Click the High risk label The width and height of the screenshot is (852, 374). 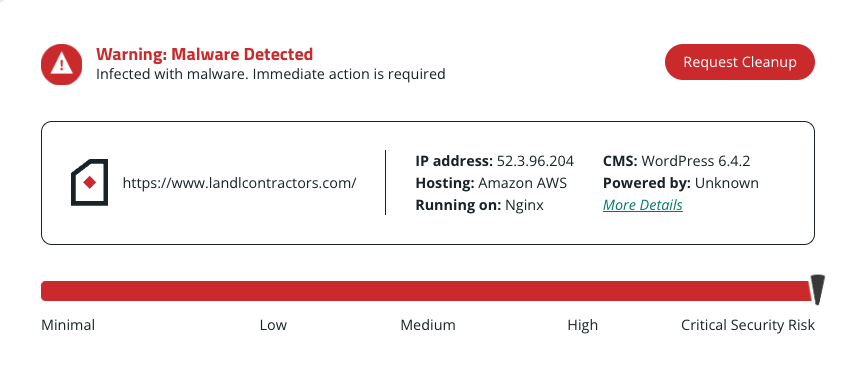pos(582,325)
